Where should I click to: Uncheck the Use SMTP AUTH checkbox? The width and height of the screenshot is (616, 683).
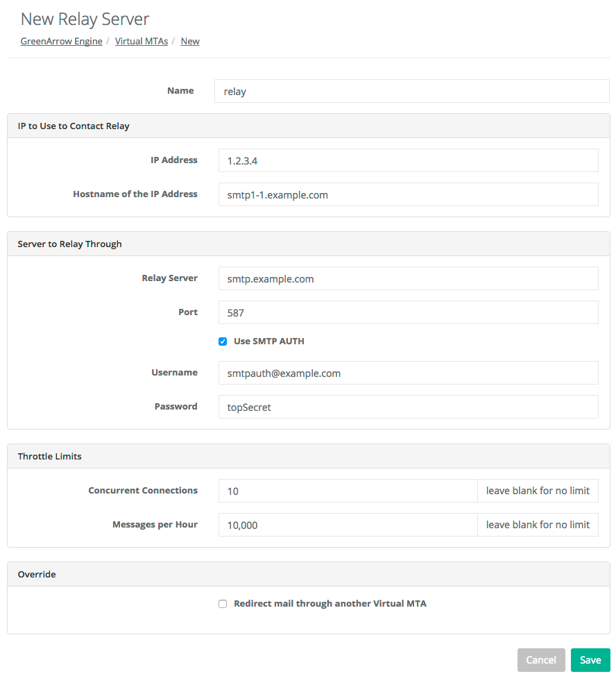(223, 341)
